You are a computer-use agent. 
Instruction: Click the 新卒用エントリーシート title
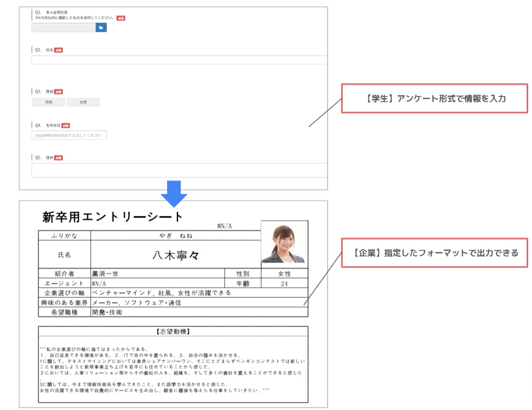112,217
